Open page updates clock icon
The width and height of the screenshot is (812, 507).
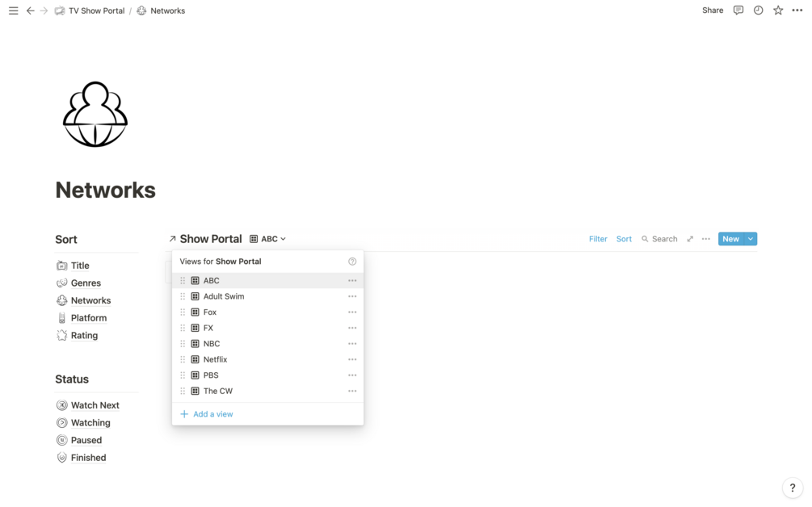tap(758, 10)
